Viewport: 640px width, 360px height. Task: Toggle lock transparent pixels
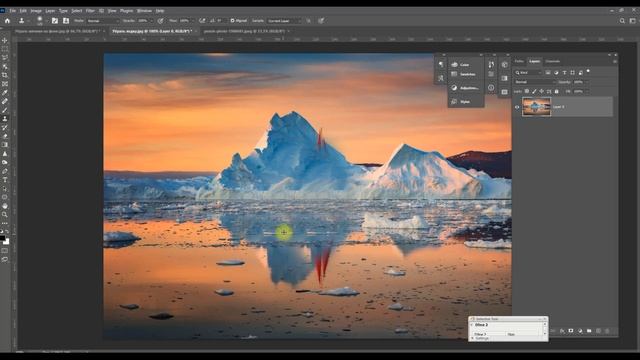coord(527,91)
